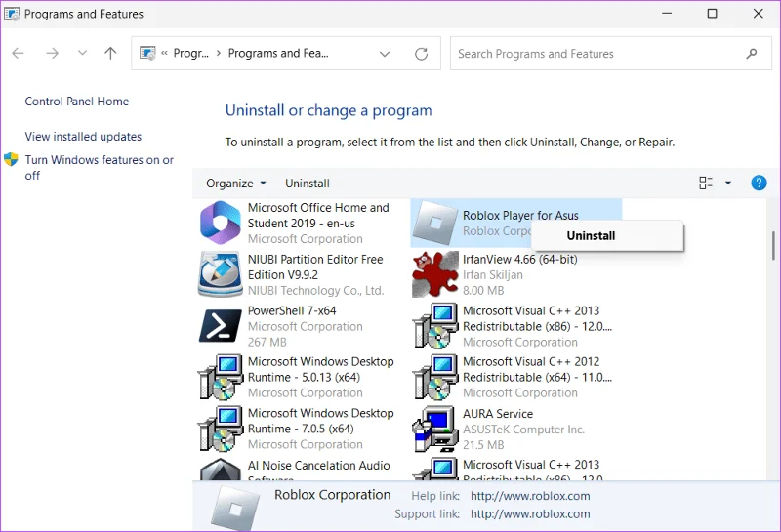The image size is (781, 532).
Task: Choose Uninstall from the context menu
Action: point(607,235)
